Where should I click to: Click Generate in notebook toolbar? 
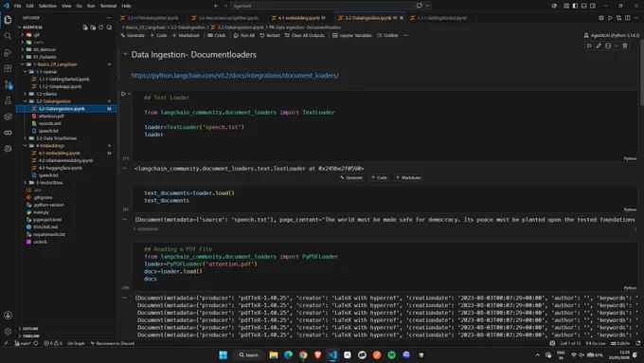[133, 35]
